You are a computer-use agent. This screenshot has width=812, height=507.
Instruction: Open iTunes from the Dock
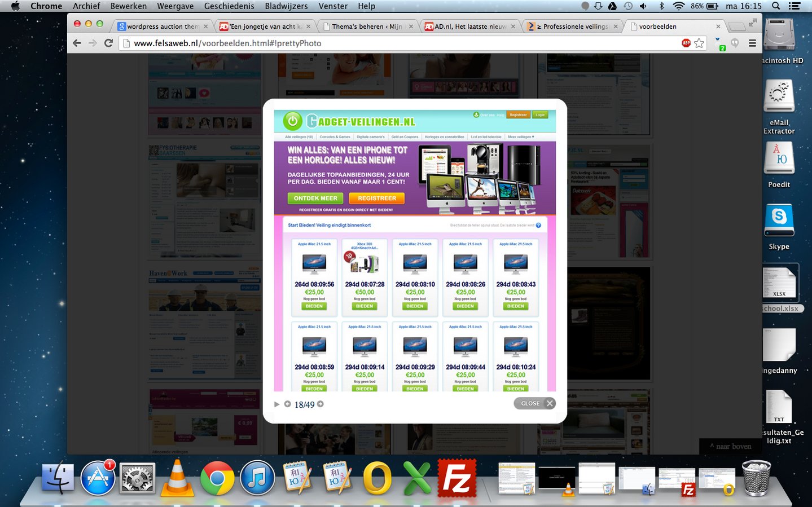click(257, 478)
